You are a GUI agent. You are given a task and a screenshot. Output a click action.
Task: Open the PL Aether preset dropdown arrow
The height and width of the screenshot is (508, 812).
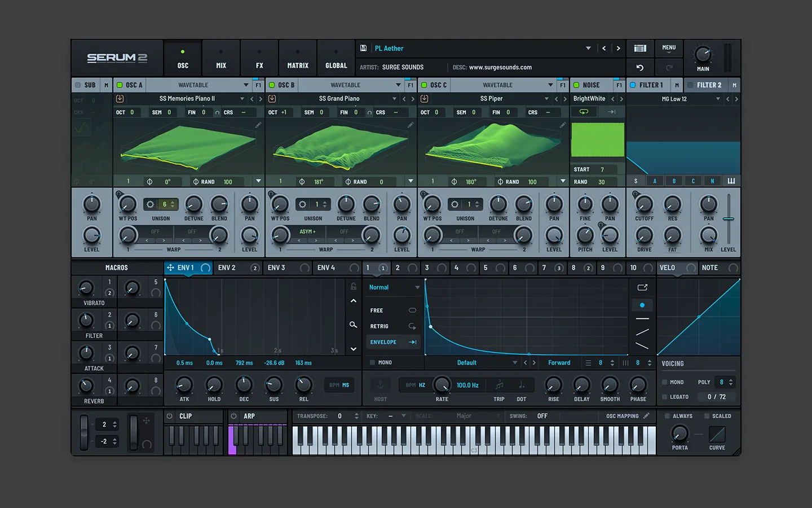[x=588, y=49]
